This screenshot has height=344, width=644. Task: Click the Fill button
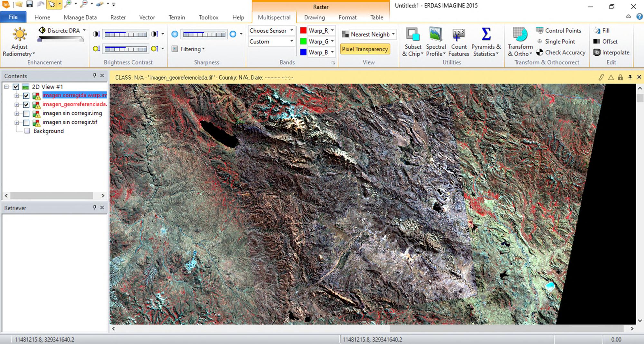coord(601,31)
